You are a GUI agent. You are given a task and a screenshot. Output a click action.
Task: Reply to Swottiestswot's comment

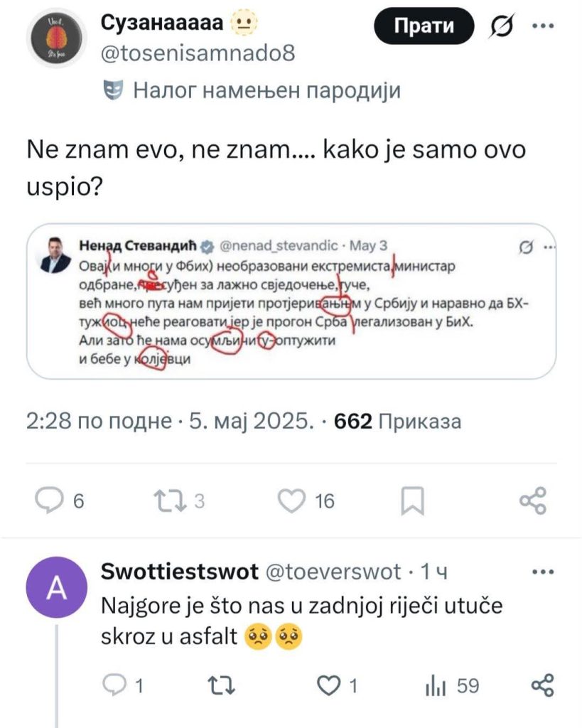pos(115,686)
